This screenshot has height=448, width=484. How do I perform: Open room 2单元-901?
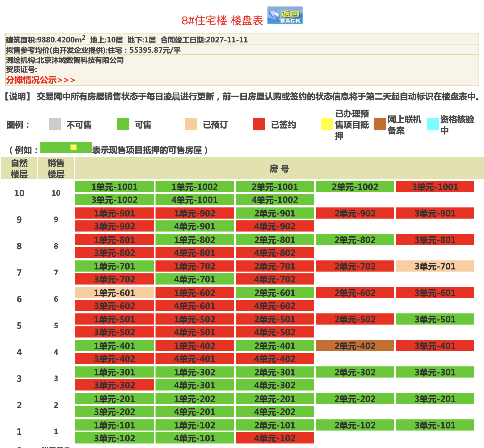click(275, 213)
